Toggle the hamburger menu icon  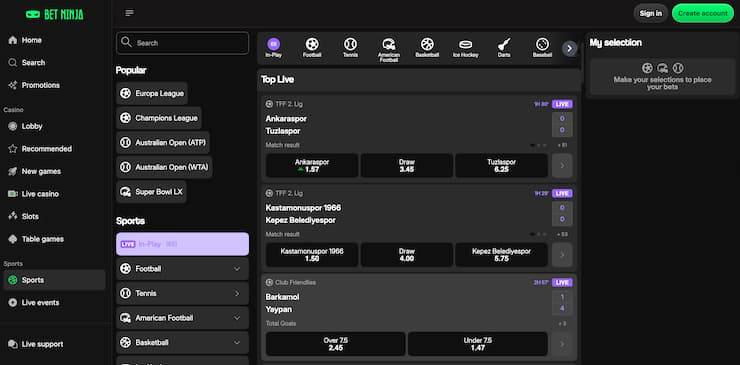(x=129, y=13)
